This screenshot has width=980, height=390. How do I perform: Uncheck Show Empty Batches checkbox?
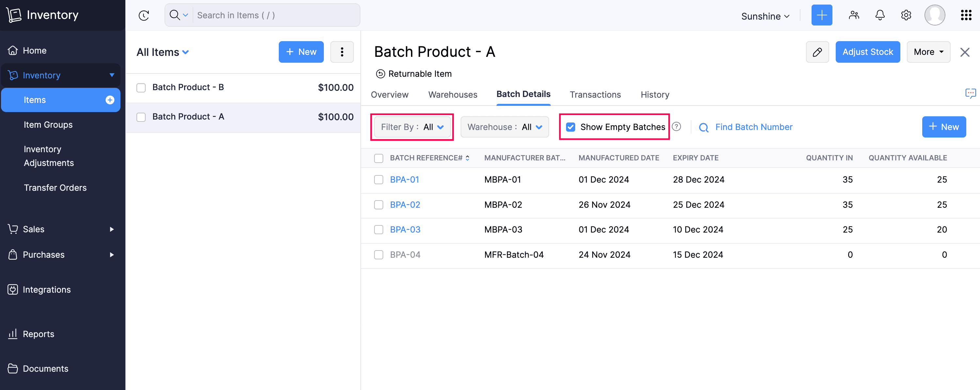click(x=570, y=127)
